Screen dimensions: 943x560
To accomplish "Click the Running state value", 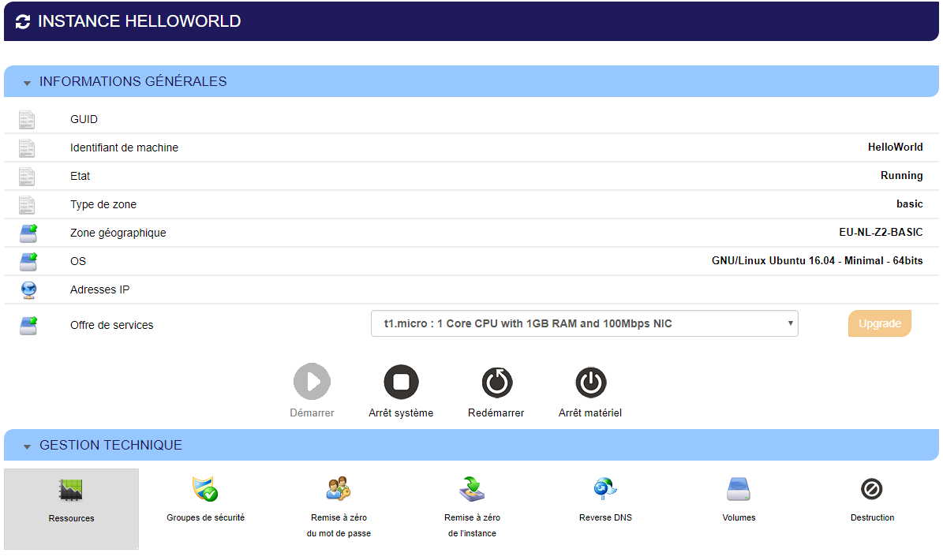I will coord(901,175).
